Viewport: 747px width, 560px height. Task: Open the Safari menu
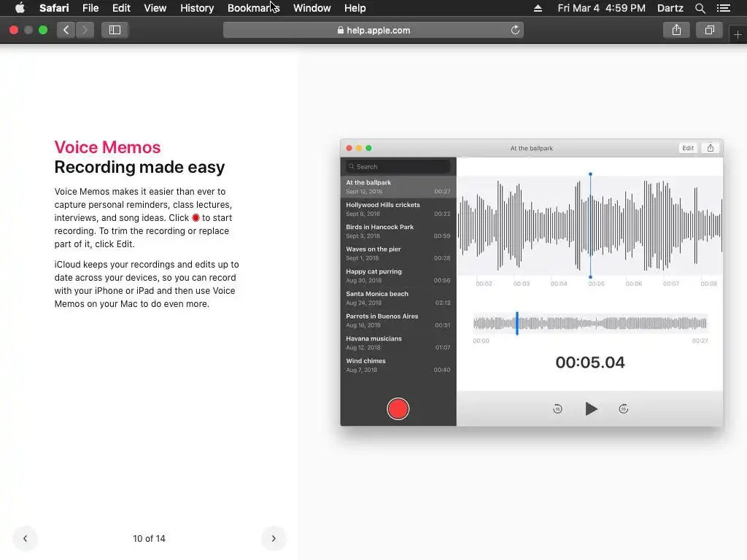click(x=54, y=8)
